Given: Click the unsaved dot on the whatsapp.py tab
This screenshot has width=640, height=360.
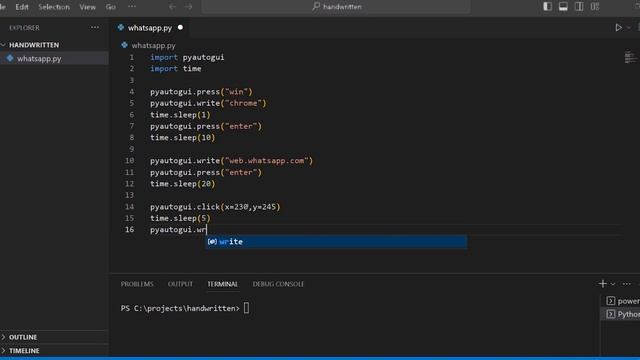Looking at the screenshot, I should pos(180,28).
